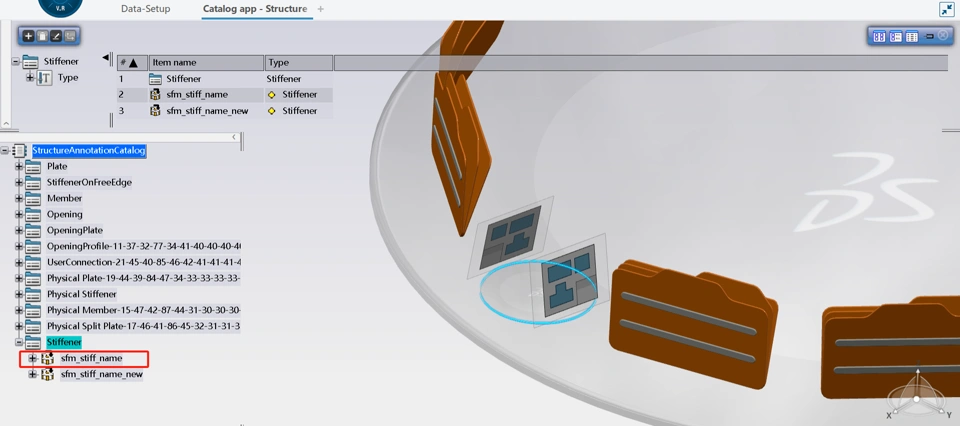The image size is (960, 426).
Task: Add a new tab with plus sign
Action: (x=321, y=9)
